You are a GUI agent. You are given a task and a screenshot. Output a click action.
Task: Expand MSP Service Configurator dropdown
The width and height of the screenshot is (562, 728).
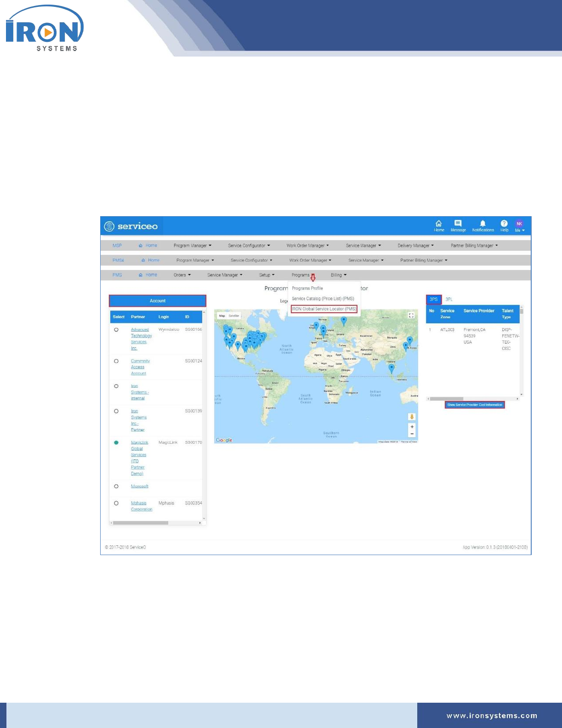point(249,246)
